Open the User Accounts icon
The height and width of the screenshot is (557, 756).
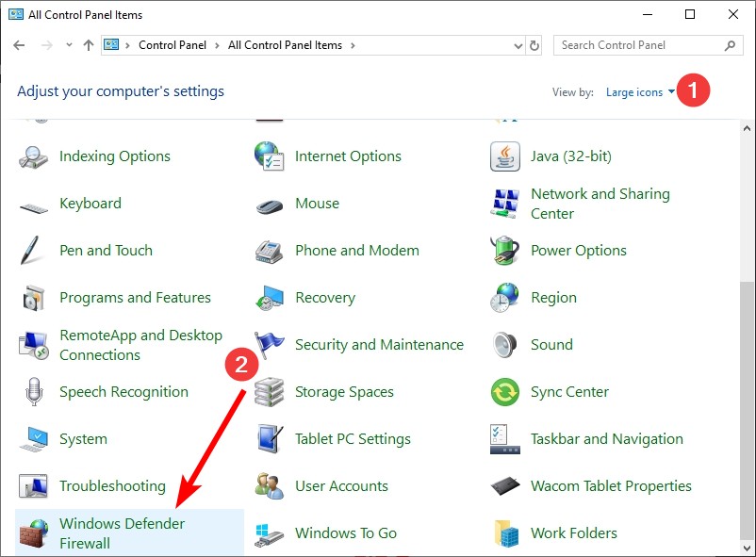pyautogui.click(x=269, y=486)
